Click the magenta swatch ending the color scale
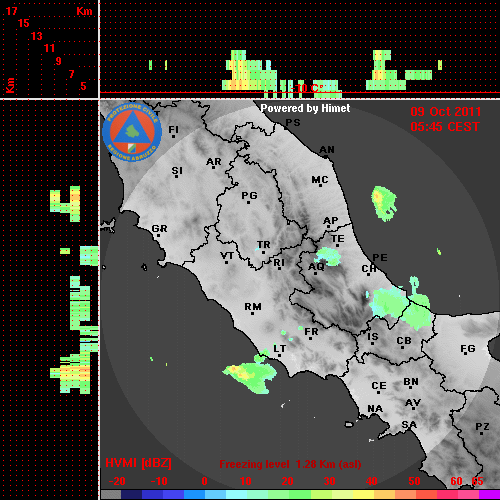Screen dimensions: 500x500 (489, 494)
